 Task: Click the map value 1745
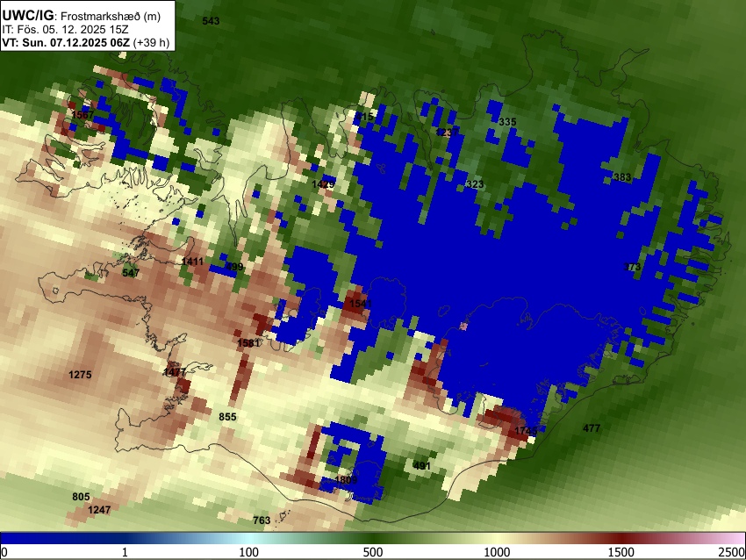[x=527, y=431]
